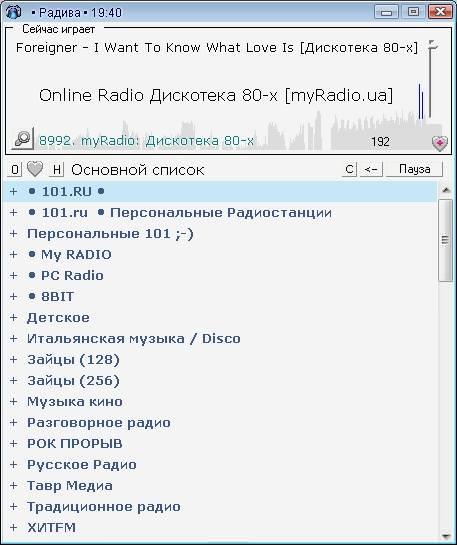Maximize the Радива window
457x545 pixels.
coord(413,12)
